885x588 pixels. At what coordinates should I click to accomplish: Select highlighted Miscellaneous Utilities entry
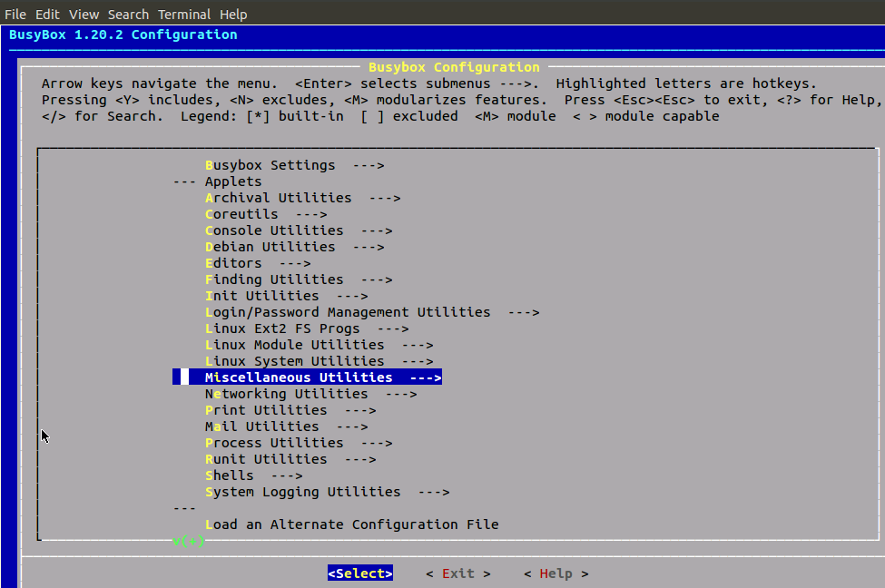pos(307,377)
